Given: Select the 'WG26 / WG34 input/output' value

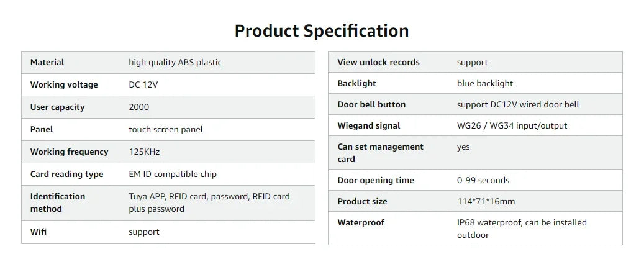Looking at the screenshot, I should [x=512, y=125].
